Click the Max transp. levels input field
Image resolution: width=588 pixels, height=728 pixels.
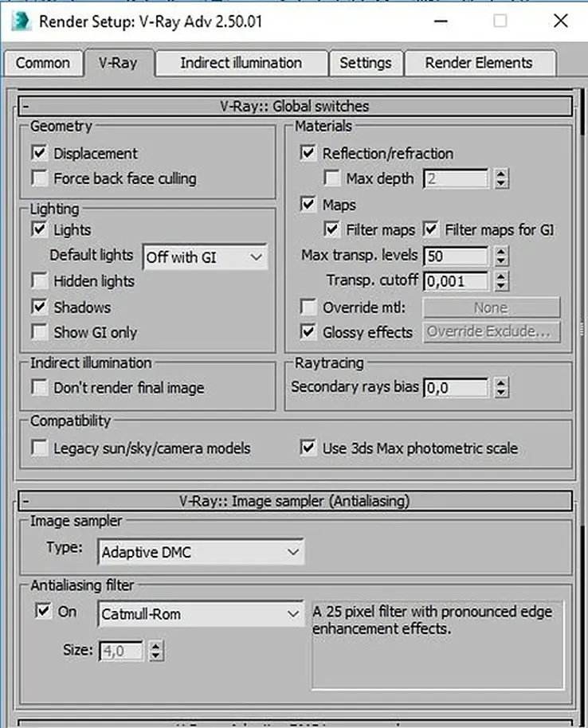(456, 256)
